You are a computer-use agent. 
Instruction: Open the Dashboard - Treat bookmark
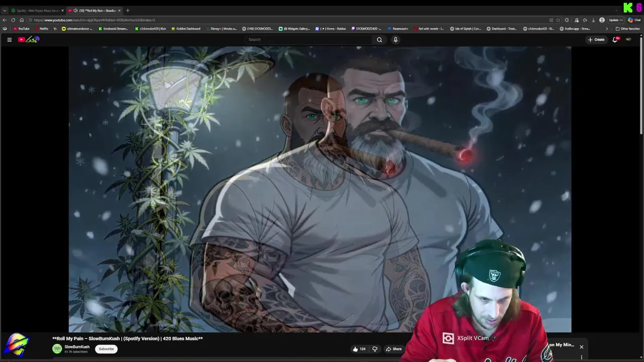pyautogui.click(x=502, y=29)
